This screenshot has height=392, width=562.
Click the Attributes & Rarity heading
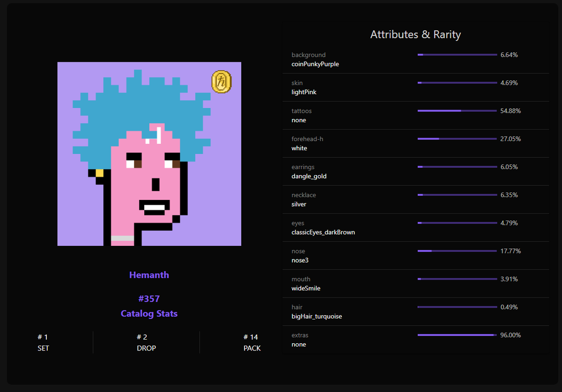point(416,34)
